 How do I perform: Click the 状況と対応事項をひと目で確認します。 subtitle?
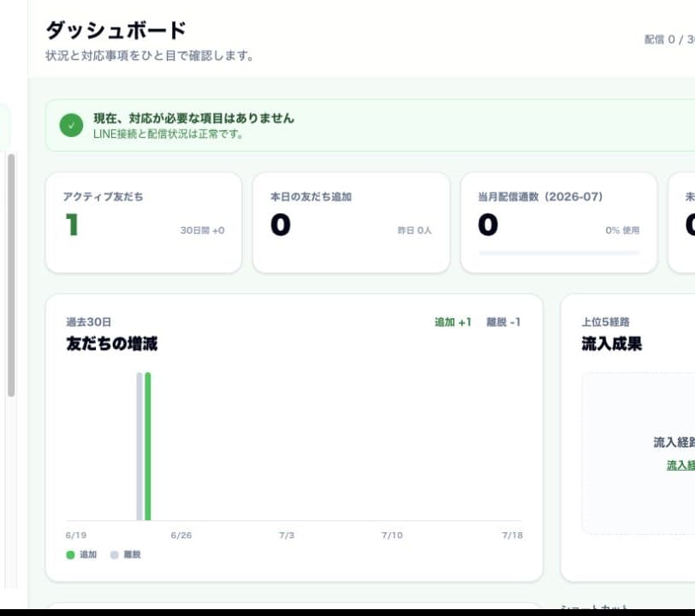[150, 56]
